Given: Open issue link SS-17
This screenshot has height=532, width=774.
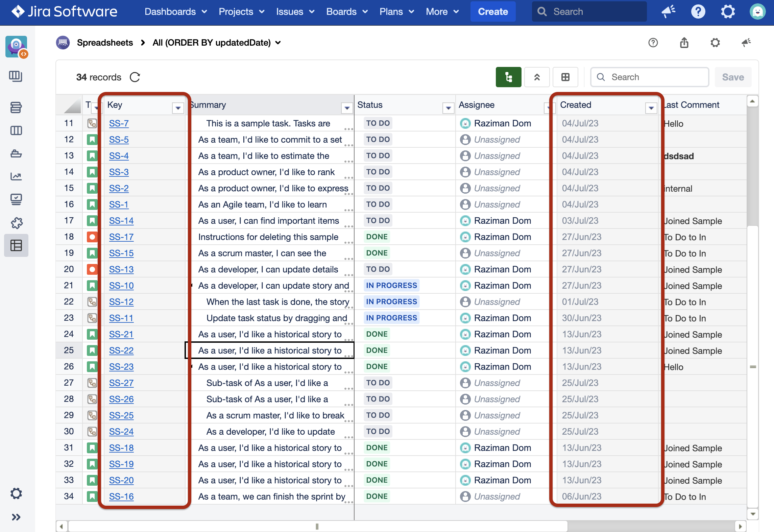Looking at the screenshot, I should [x=121, y=237].
